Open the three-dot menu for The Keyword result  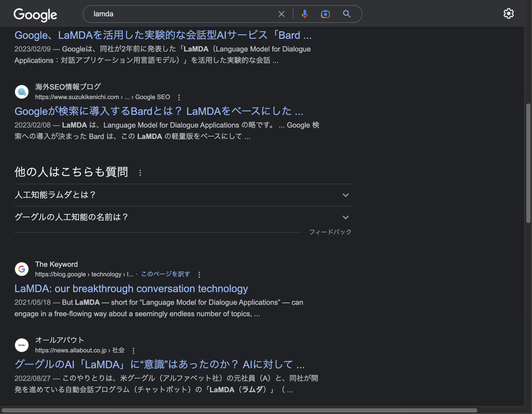[199, 275]
